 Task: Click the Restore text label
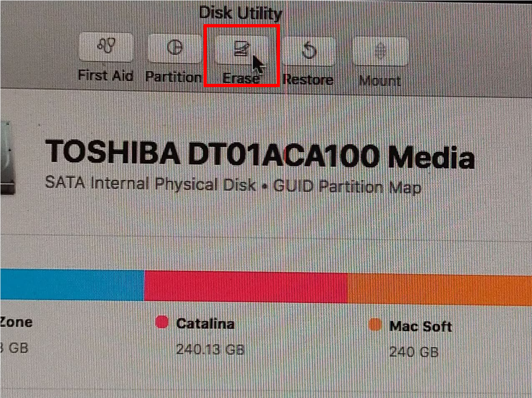pyautogui.click(x=308, y=80)
